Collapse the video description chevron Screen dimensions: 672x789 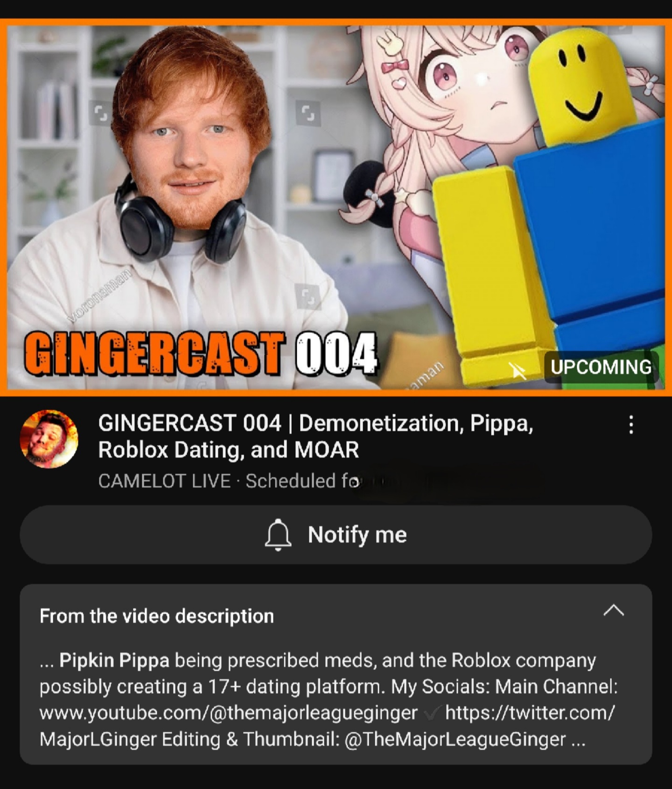point(614,611)
